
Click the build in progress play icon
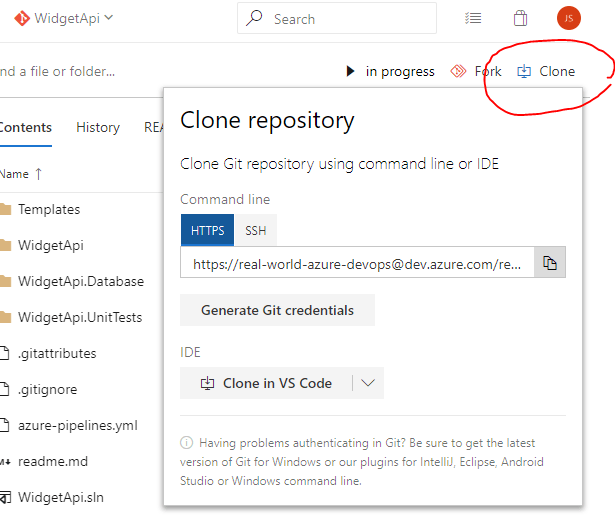(350, 71)
